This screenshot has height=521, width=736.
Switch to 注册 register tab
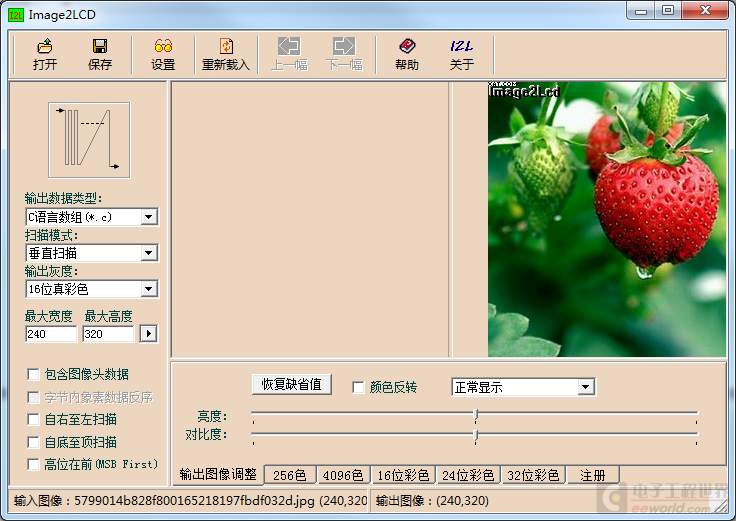pyautogui.click(x=593, y=475)
